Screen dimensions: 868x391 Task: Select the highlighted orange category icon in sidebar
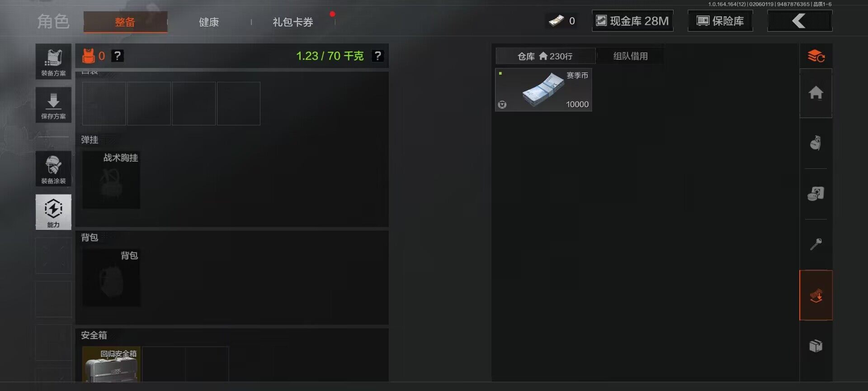(x=816, y=295)
